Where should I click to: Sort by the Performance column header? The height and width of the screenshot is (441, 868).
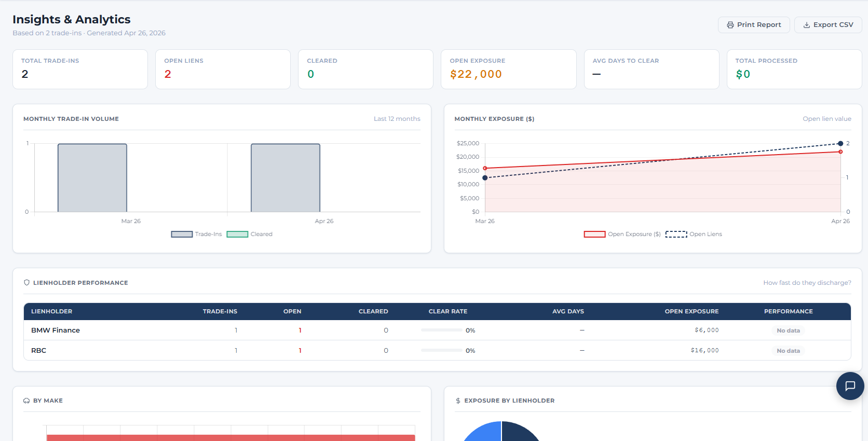(788, 311)
